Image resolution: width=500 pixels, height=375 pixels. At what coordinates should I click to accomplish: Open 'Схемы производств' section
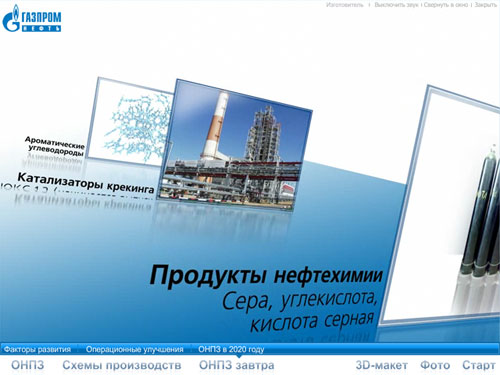click(x=122, y=365)
